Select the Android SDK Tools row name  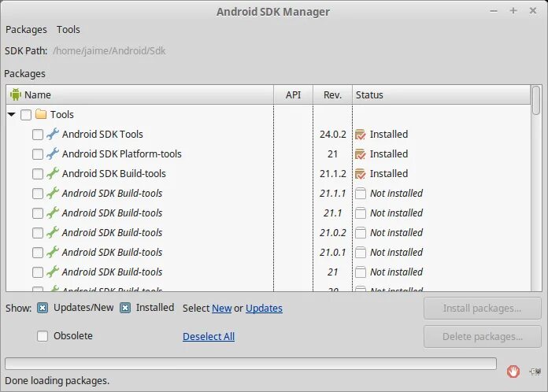click(102, 134)
